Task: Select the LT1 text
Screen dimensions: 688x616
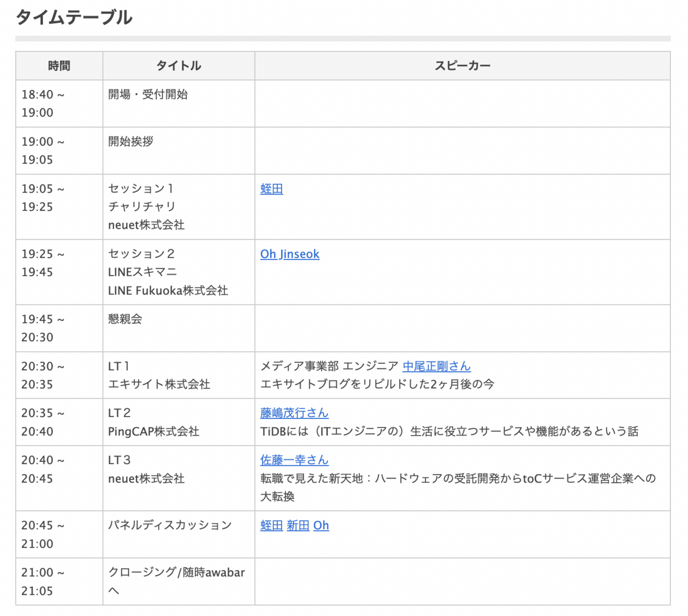Action: click(x=119, y=366)
